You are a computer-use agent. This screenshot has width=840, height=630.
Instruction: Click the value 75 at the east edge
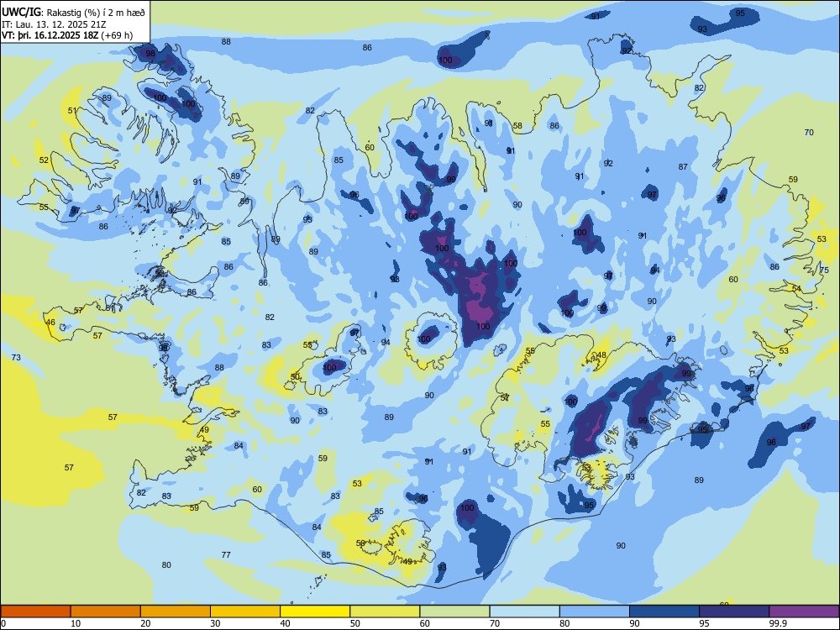pyautogui.click(x=825, y=271)
